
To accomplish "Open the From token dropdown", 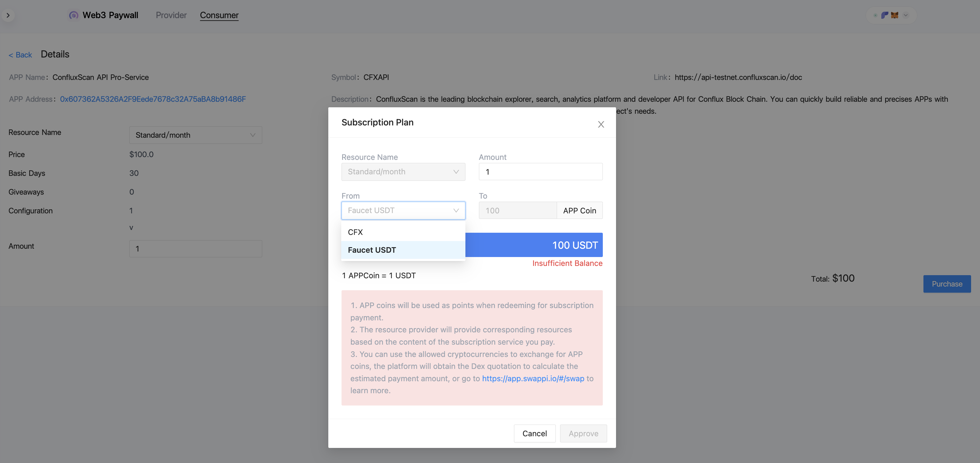I will coord(403,210).
